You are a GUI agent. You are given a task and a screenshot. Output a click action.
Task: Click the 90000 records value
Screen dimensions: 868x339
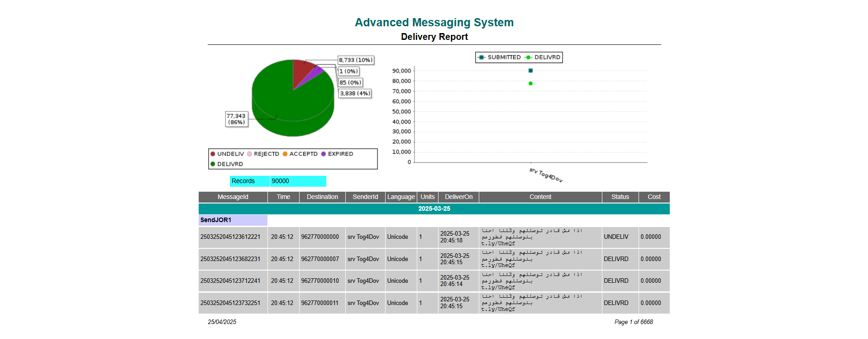(298, 181)
